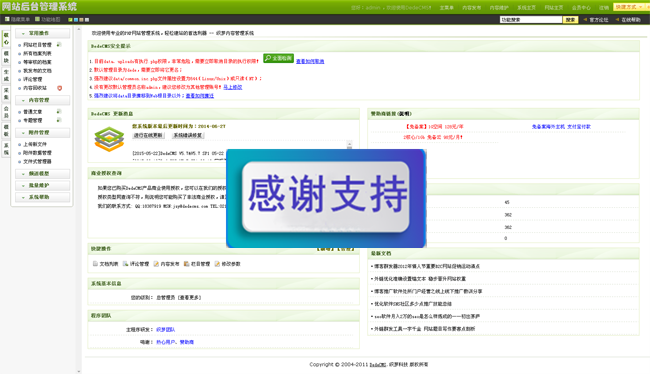The height and width of the screenshot is (374, 650).
Task: Collapse the 内容管理 sidebar section
Action: pyautogui.click(x=42, y=100)
